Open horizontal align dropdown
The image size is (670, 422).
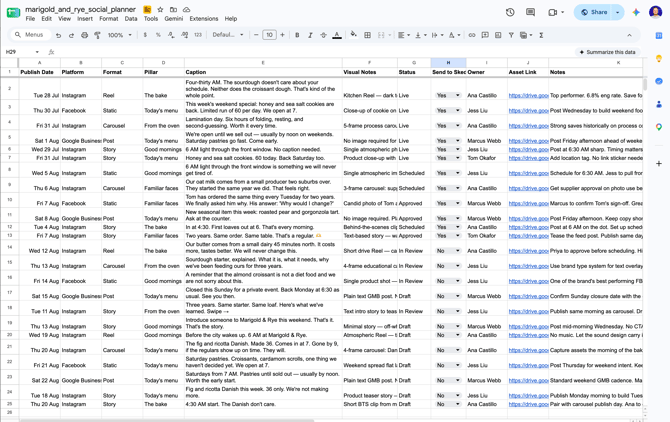[404, 35]
